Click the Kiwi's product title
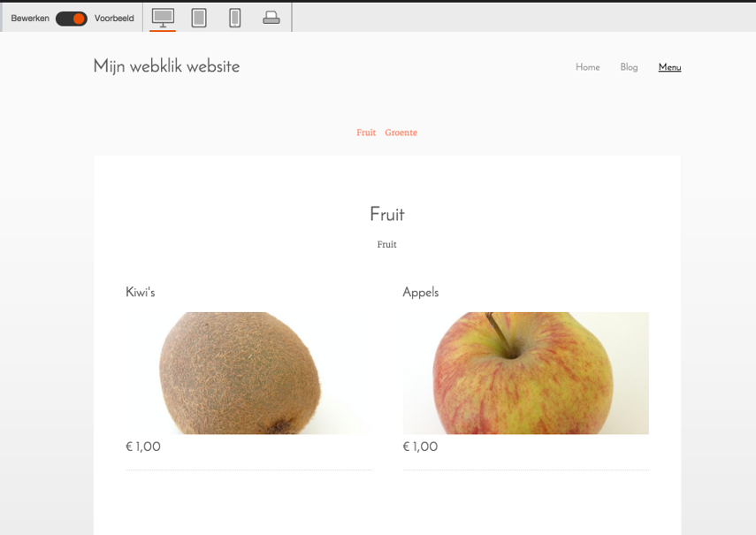The image size is (756, 535). (141, 292)
